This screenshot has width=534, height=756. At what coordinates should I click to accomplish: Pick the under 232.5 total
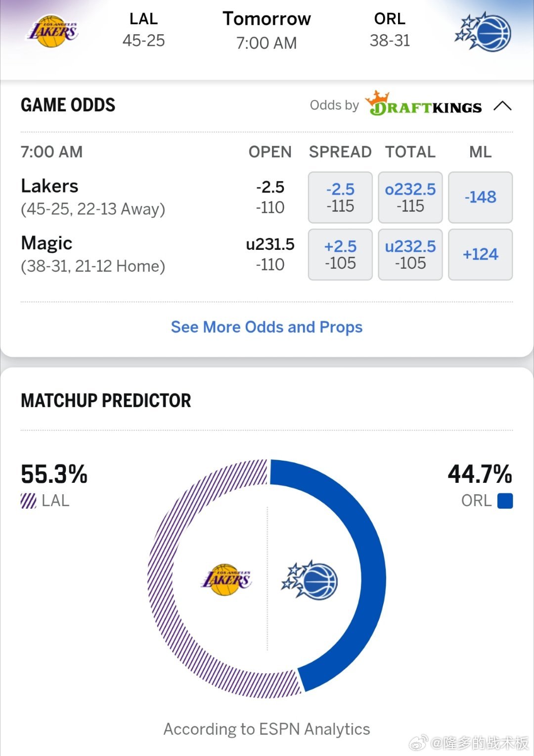[410, 254]
